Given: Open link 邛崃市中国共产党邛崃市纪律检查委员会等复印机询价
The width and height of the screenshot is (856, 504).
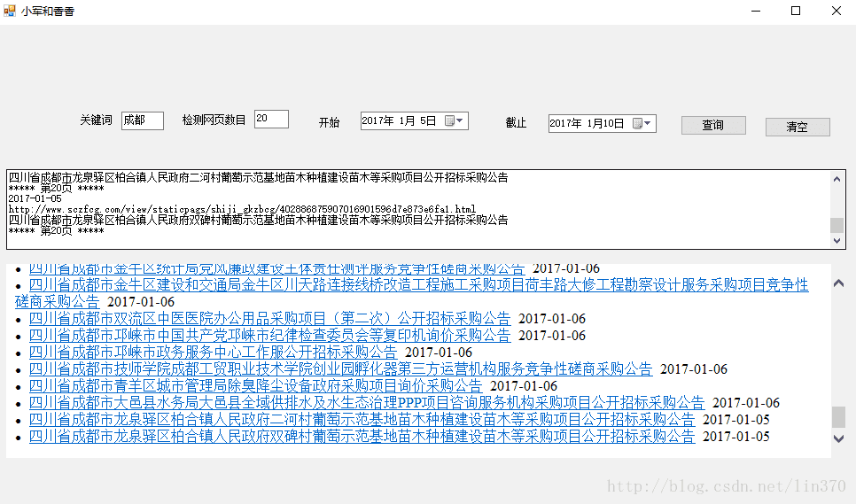Looking at the screenshot, I should coord(269,336).
